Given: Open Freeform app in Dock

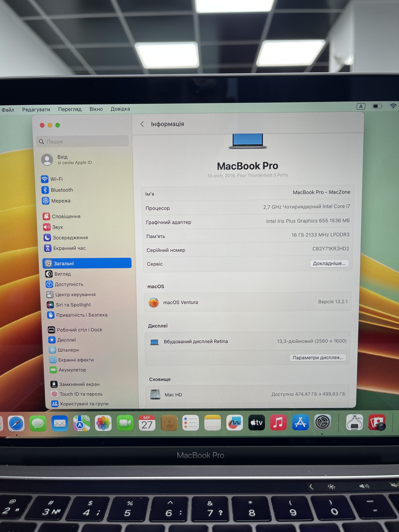Looking at the screenshot, I should point(234,422).
